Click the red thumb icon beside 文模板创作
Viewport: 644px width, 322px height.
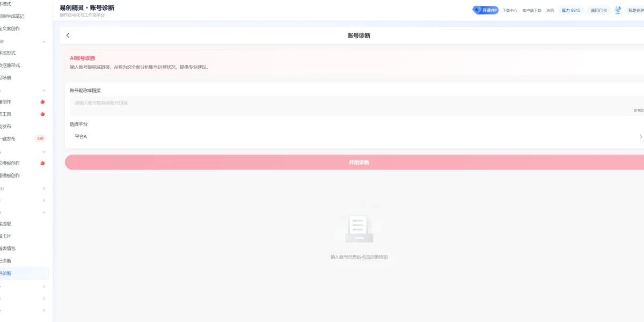pyautogui.click(x=42, y=163)
